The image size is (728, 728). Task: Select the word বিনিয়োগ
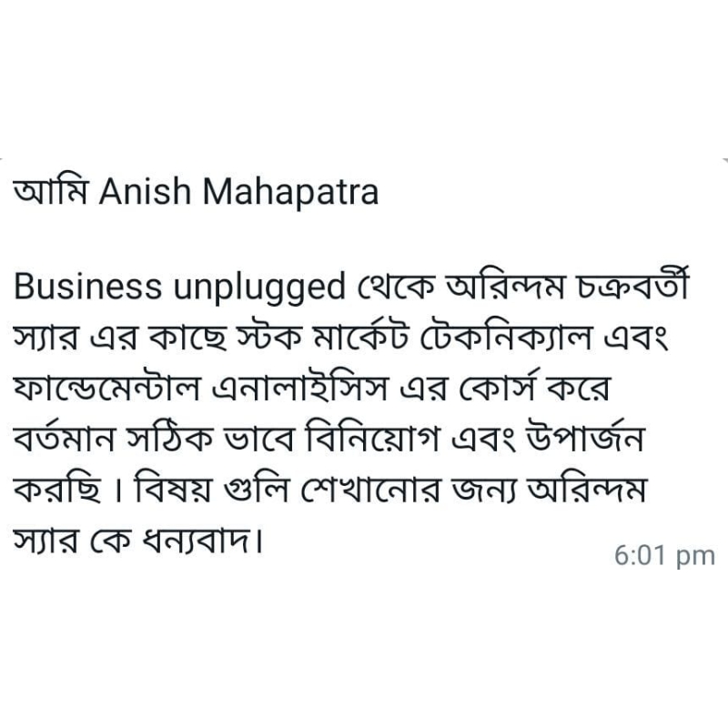(371, 437)
